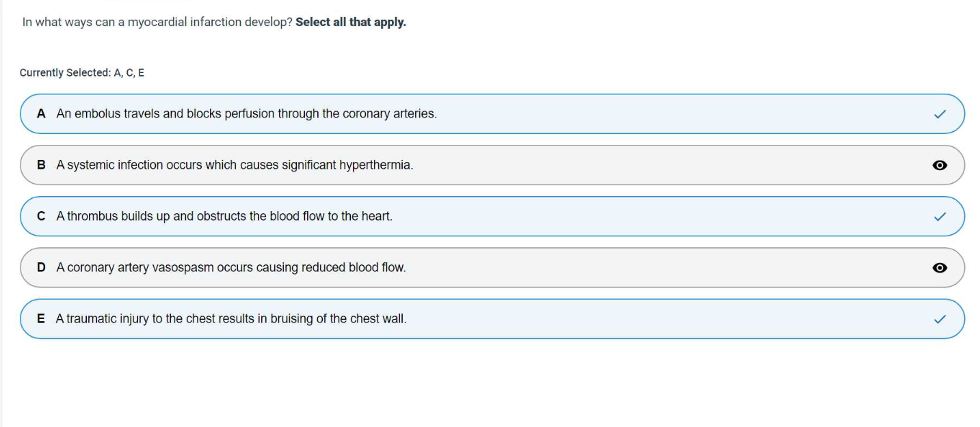The height and width of the screenshot is (427, 980).
Task: Select the coronary artery vasospasm answer
Action: pos(231,268)
